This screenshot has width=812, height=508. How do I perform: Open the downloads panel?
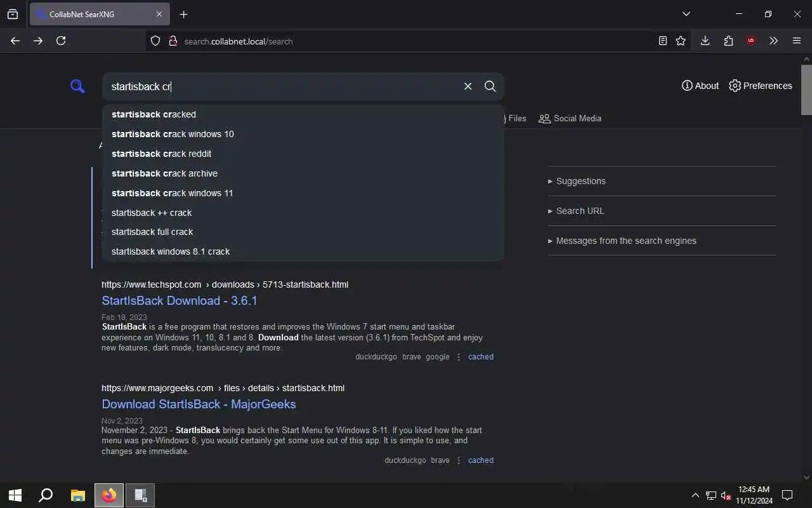pos(705,41)
